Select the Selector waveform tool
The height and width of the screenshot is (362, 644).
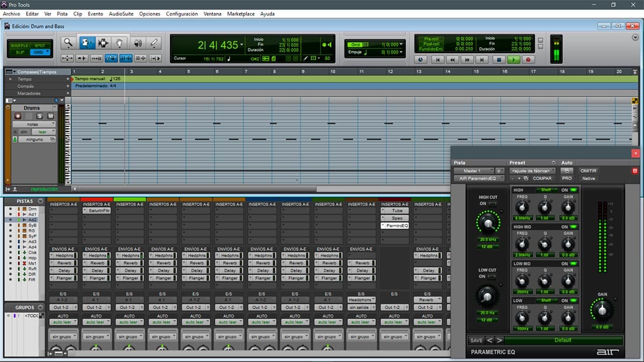[x=103, y=43]
